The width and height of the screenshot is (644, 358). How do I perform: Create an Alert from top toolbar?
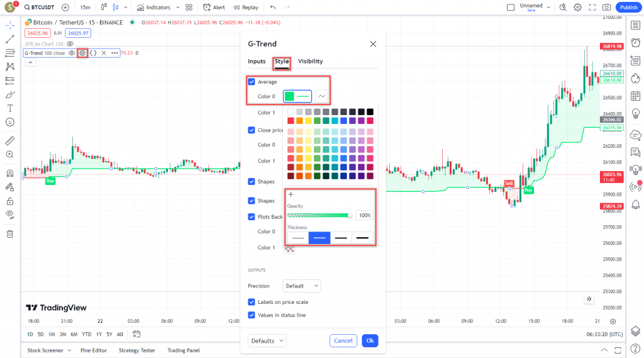(x=214, y=8)
